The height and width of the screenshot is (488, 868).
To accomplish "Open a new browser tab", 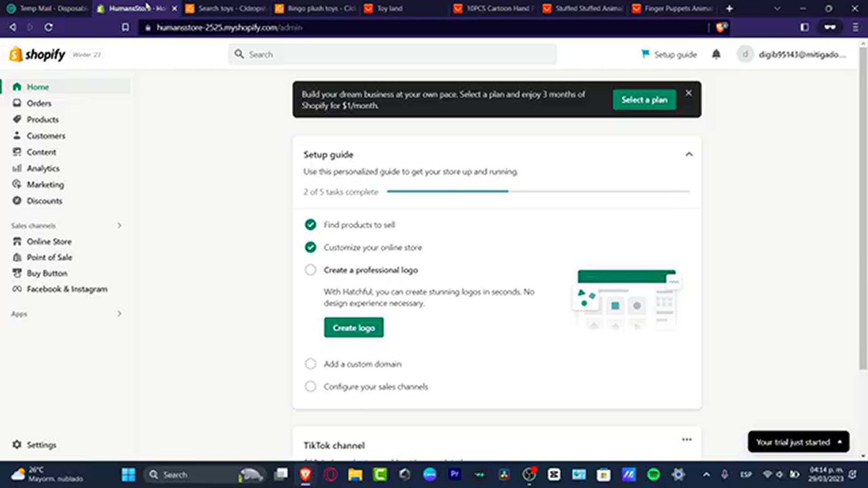I will click(729, 8).
